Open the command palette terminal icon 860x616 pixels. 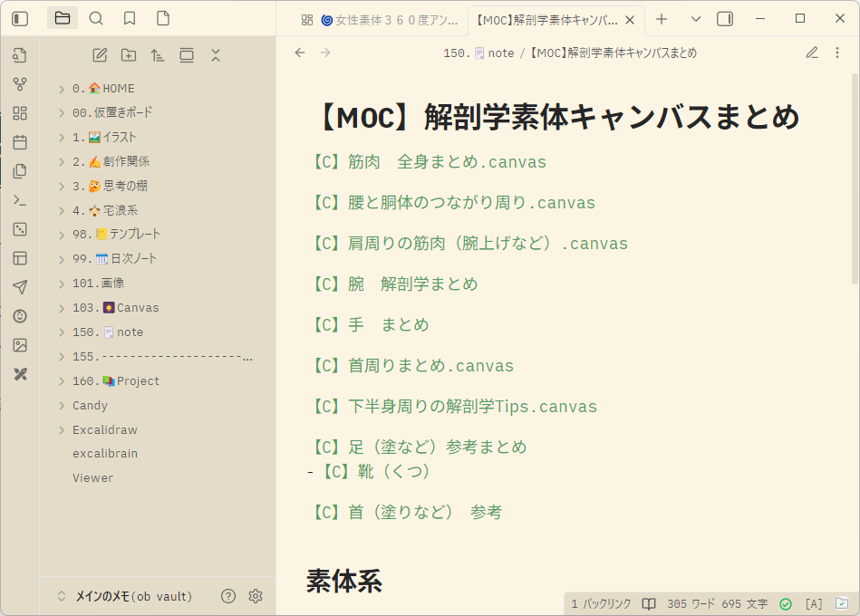[x=20, y=200]
